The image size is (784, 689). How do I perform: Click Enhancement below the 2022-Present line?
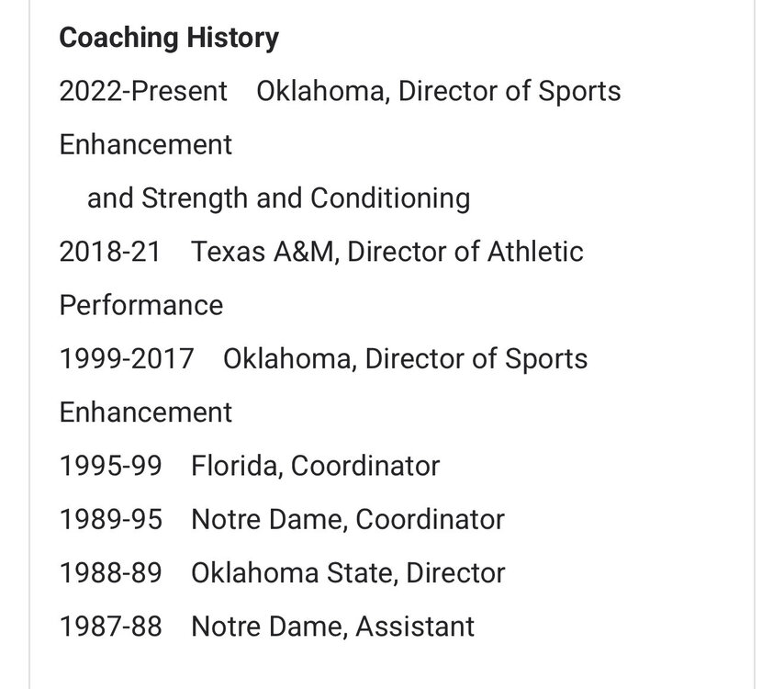click(146, 145)
